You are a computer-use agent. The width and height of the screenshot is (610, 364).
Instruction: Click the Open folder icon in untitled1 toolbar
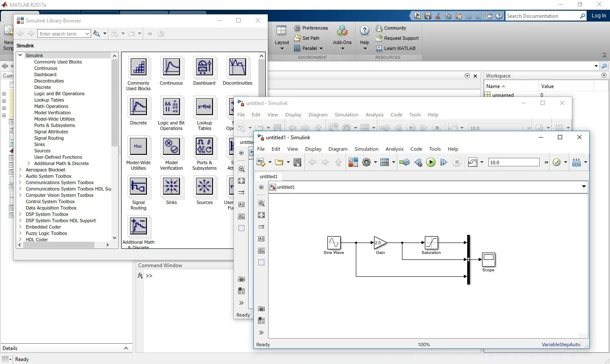click(x=279, y=162)
